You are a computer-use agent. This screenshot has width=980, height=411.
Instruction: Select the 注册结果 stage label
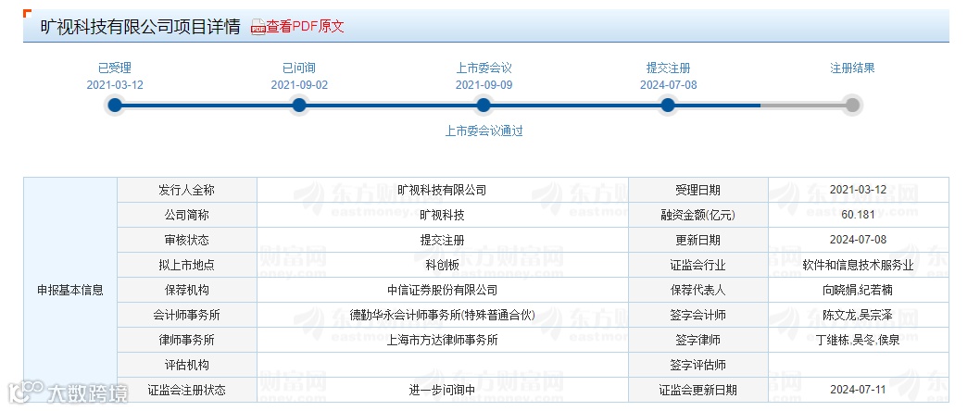point(852,68)
